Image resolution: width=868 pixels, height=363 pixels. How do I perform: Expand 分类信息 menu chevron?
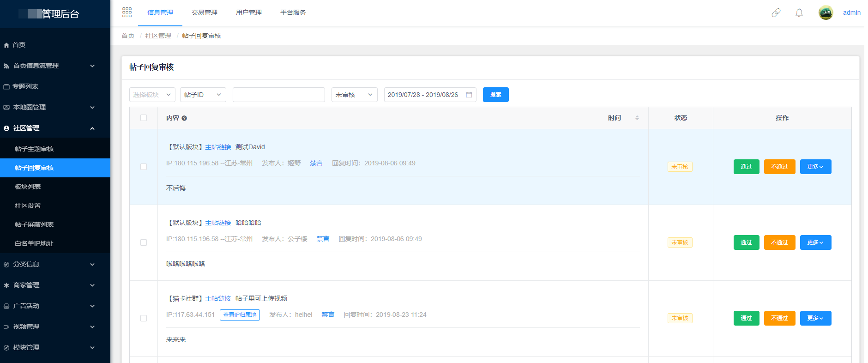coord(92,265)
